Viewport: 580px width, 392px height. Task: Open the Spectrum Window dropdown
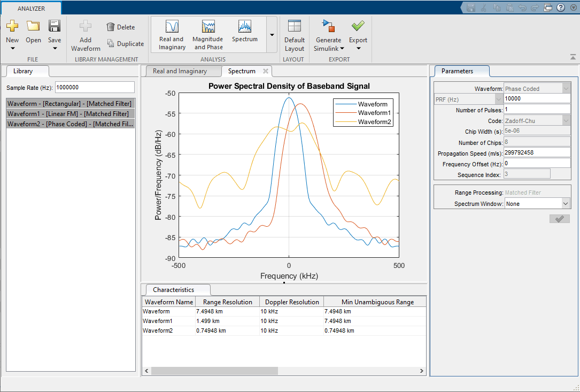[567, 203]
